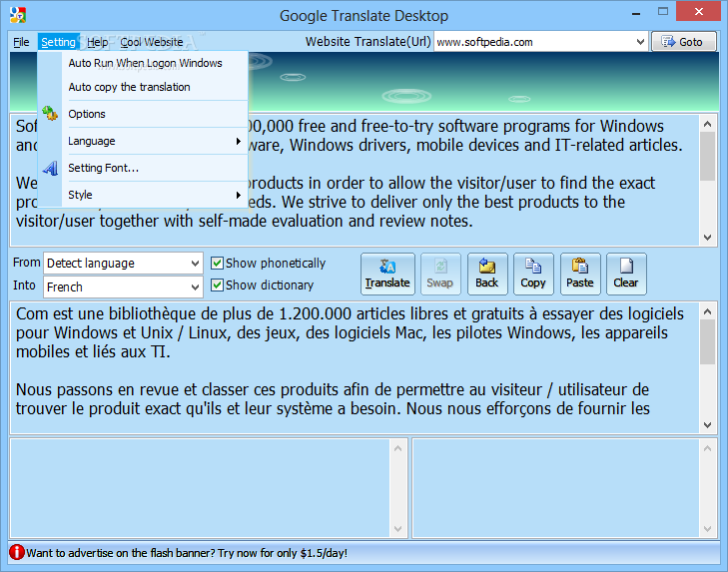
Task: Expand the Style submenu
Action: pyautogui.click(x=156, y=195)
